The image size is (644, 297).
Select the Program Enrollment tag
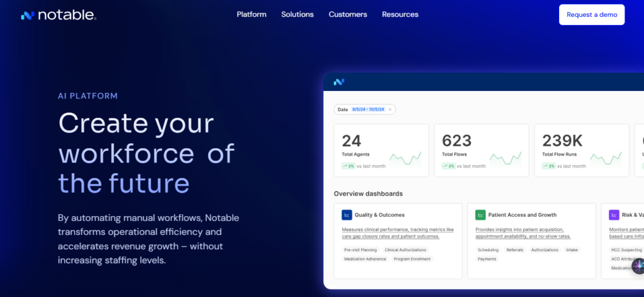412,259
